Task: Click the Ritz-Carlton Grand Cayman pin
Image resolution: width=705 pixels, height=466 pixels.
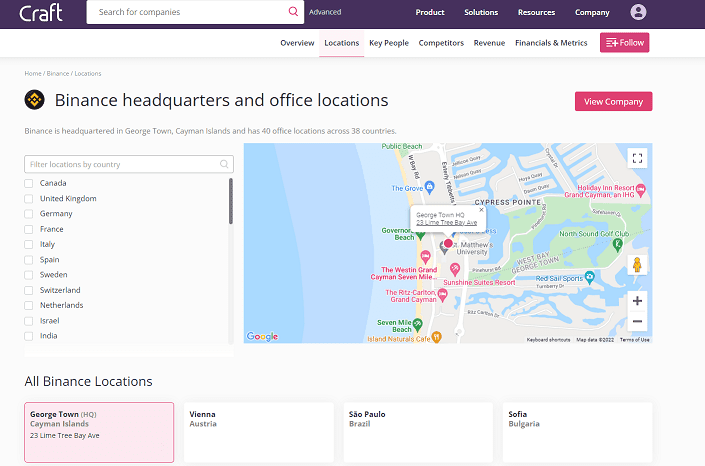Action: 443,295
